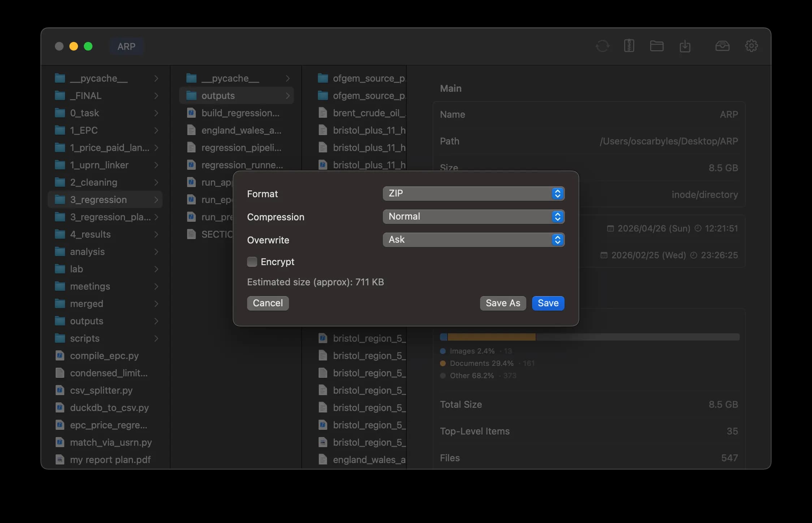Click date 2026/02/25 (Wed) entry
812x523 pixels.
[x=669, y=255]
